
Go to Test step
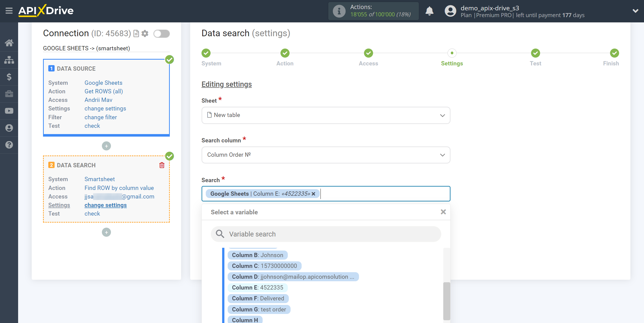point(536,53)
